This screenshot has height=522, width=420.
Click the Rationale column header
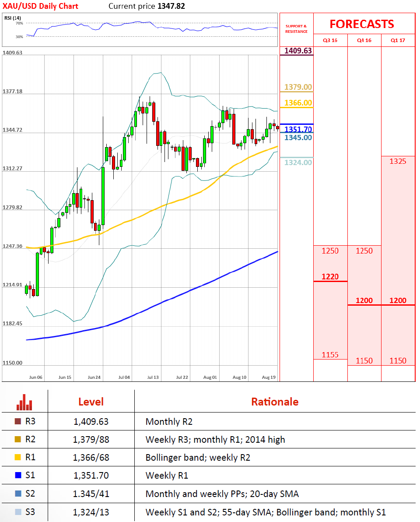point(275,402)
